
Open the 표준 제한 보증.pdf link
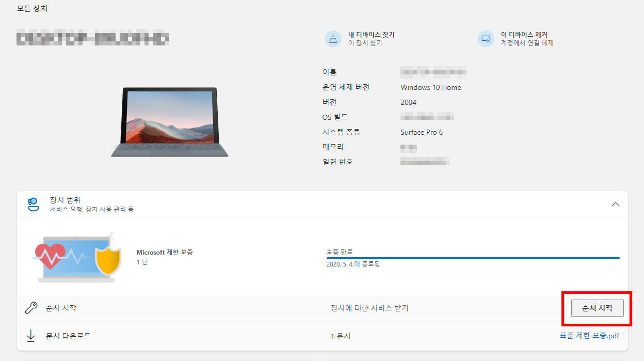tap(589, 336)
